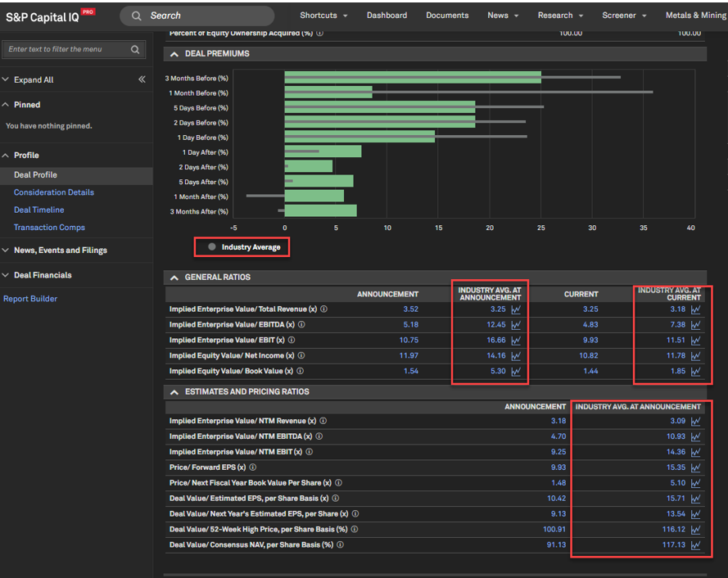Go to the Dashboard menu item
Viewport: 728px width, 578px height.
pyautogui.click(x=387, y=16)
